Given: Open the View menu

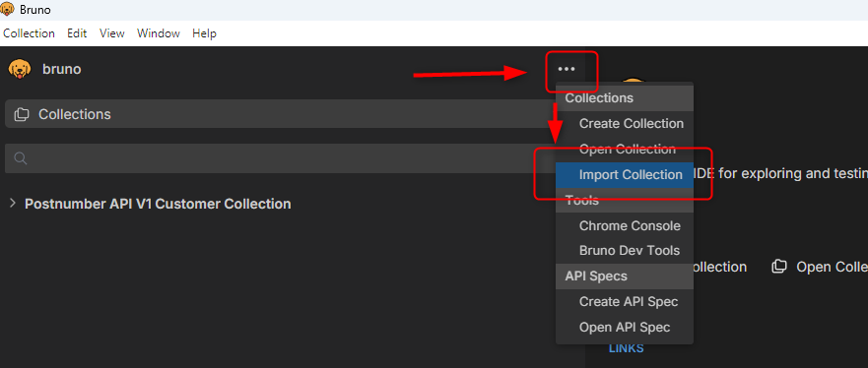Looking at the screenshot, I should [111, 33].
